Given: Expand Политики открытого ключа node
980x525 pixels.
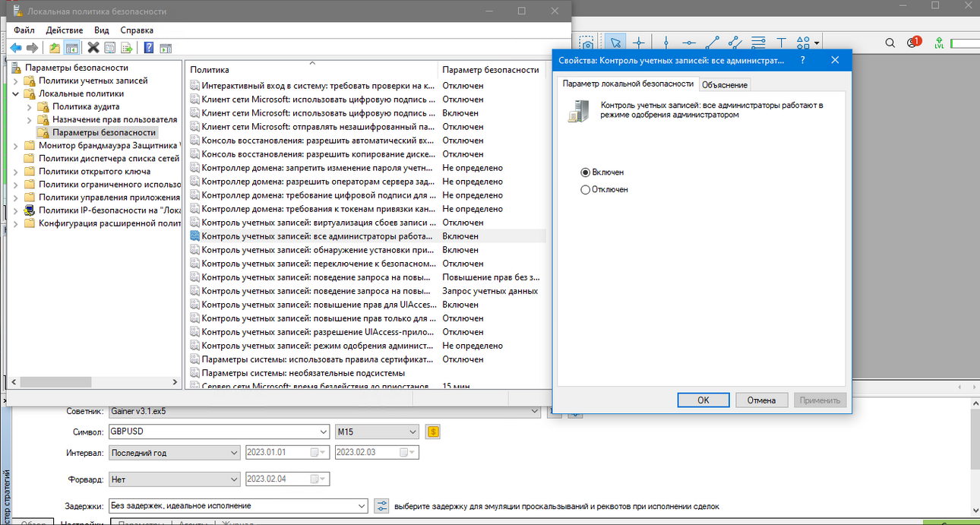Looking at the screenshot, I should pyautogui.click(x=16, y=171).
